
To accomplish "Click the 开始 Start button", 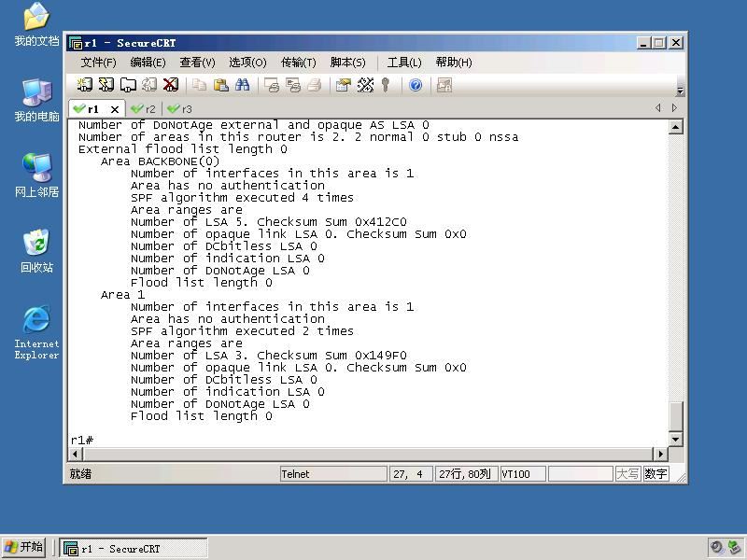I will click(x=24, y=548).
